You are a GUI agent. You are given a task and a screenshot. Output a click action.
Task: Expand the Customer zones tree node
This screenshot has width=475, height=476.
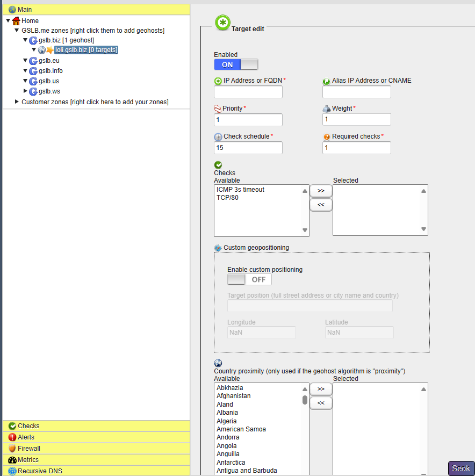click(17, 102)
